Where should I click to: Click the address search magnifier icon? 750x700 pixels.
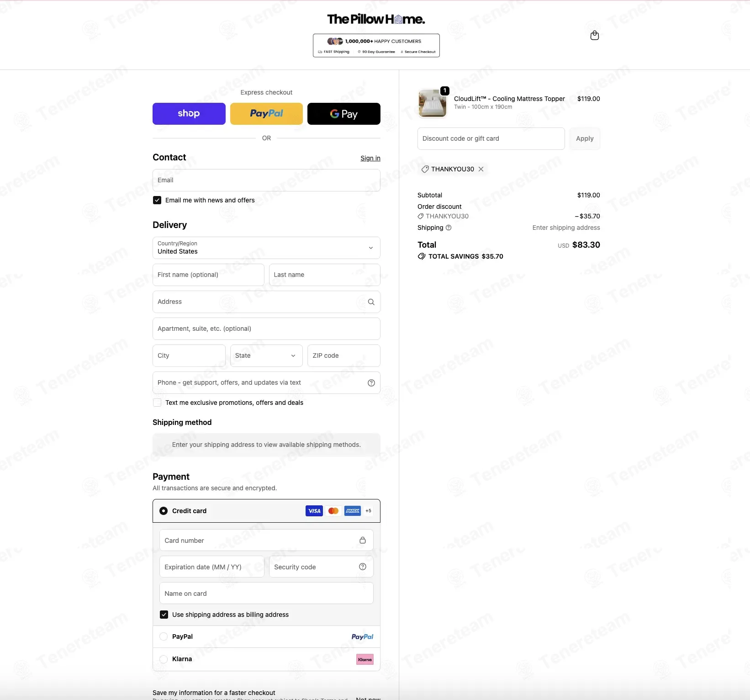click(x=371, y=302)
